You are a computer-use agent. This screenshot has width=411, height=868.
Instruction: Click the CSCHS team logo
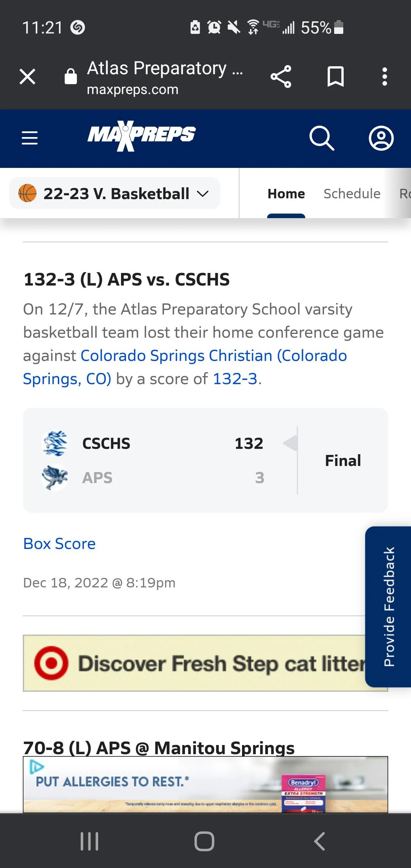pyautogui.click(x=55, y=443)
